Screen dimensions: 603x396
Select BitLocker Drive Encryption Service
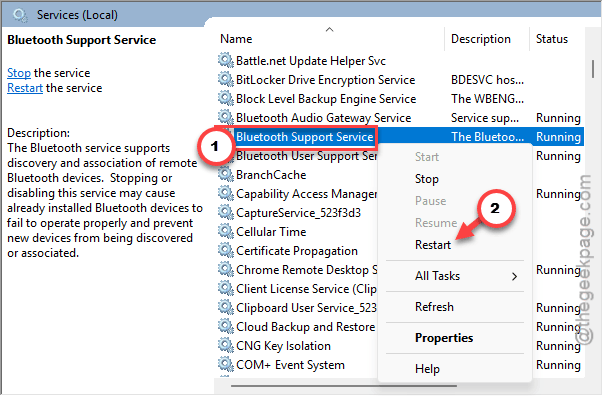pos(325,80)
